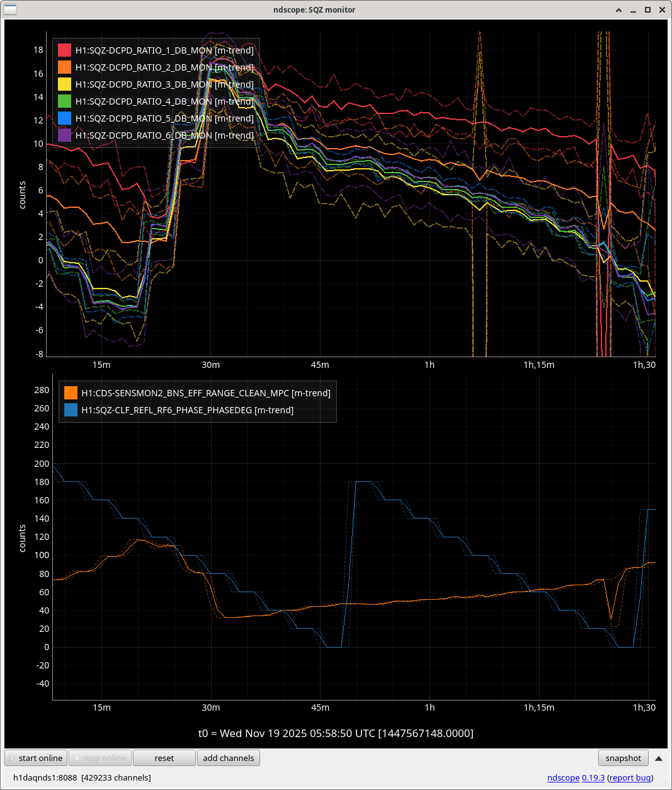Viewport: 672px width, 790px height.
Task: Toggle the yellow RATIO_3_DB_MON legend swatch
Action: click(65, 84)
